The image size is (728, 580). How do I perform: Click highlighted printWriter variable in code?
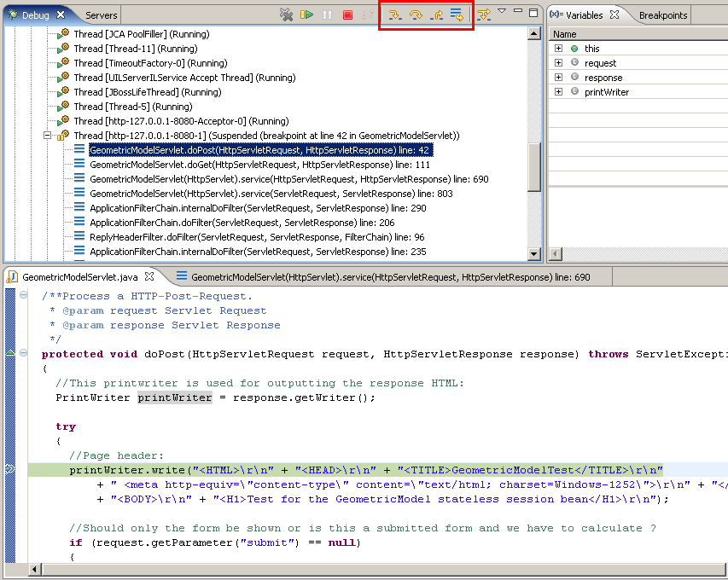(x=175, y=397)
